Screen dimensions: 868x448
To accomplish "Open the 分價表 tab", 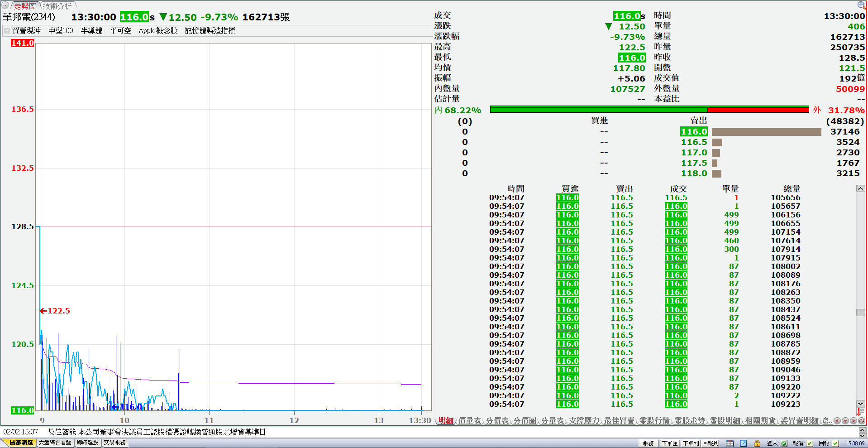I will pyautogui.click(x=497, y=421).
